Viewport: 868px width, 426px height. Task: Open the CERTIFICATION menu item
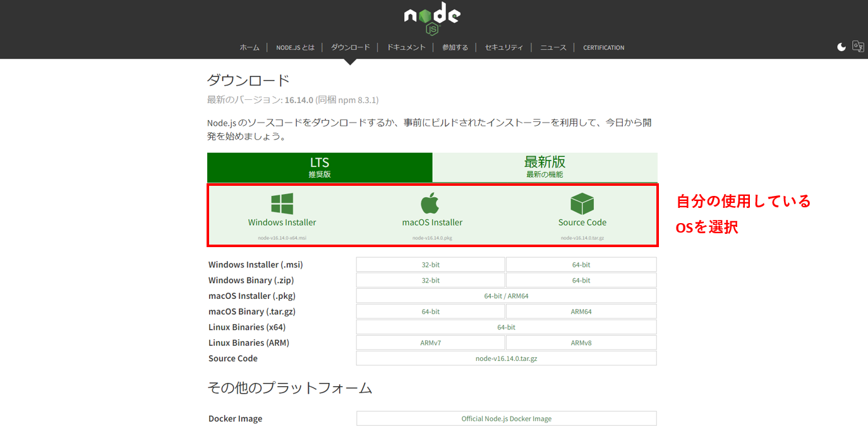(x=603, y=47)
